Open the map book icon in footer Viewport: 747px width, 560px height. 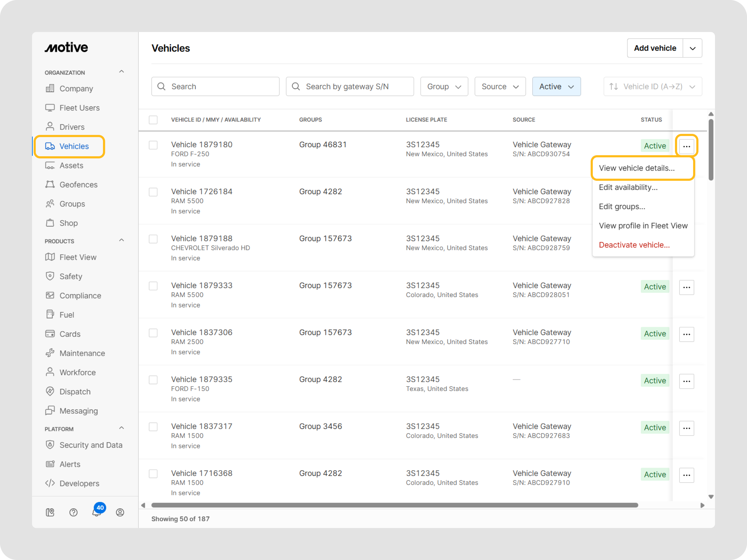(50, 513)
